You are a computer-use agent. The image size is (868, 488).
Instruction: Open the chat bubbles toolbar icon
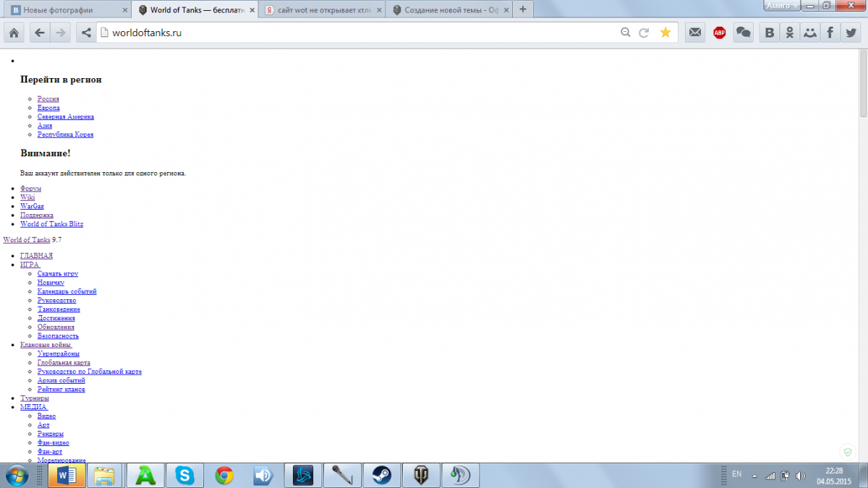coord(743,33)
